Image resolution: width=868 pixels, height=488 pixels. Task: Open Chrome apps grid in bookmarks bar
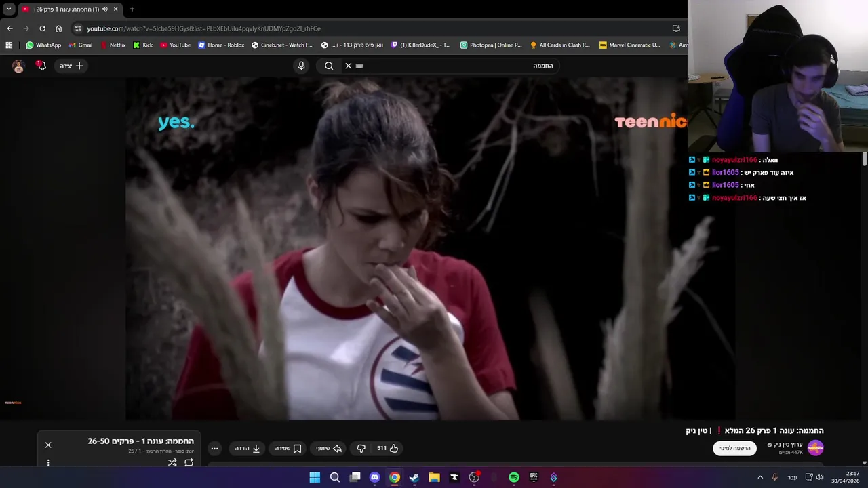(x=9, y=45)
